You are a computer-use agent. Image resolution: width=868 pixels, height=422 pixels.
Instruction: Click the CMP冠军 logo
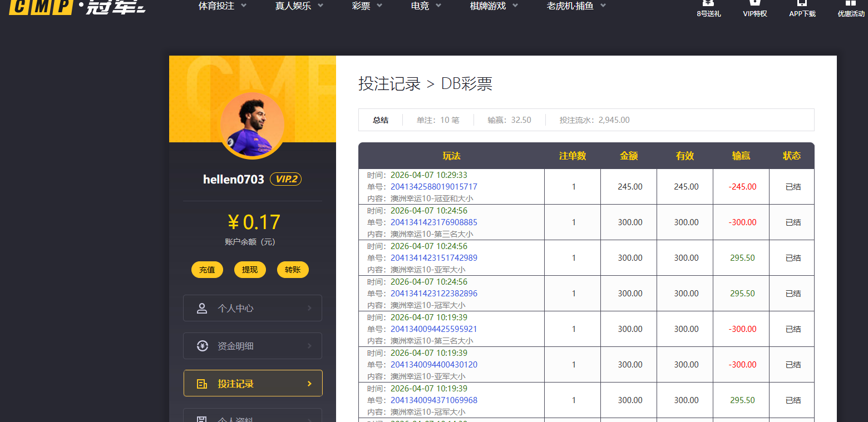pos(77,7)
